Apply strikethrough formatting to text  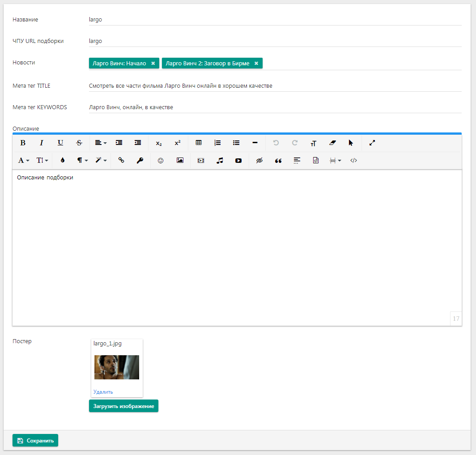pos(79,143)
